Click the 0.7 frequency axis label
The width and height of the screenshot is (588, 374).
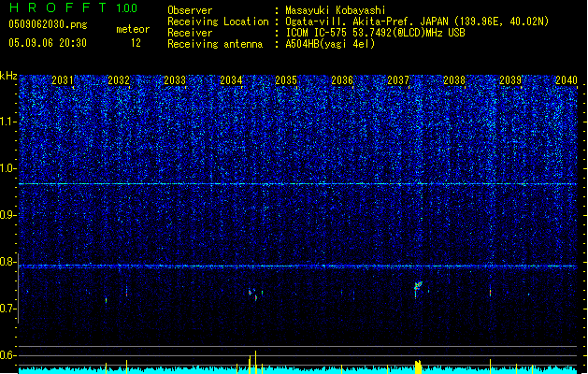tap(8, 309)
